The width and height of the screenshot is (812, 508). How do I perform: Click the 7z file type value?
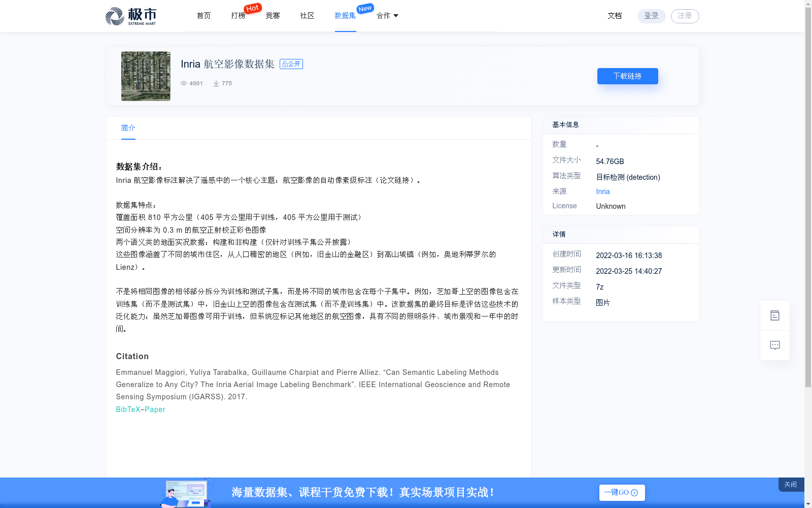click(x=600, y=287)
